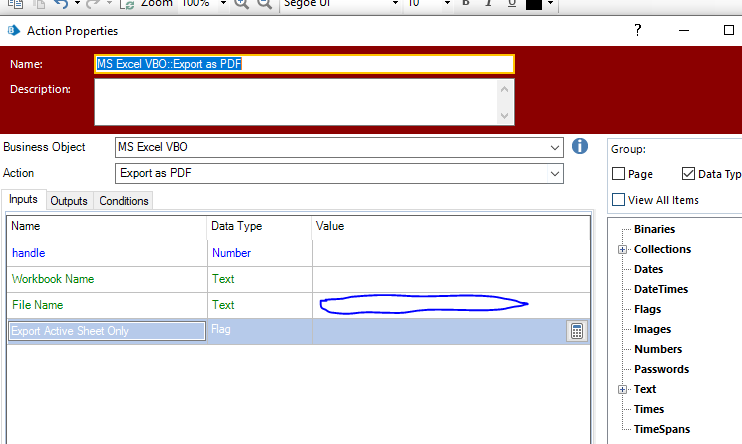Click the Data Type column header
The image size is (742, 444).
(259, 226)
